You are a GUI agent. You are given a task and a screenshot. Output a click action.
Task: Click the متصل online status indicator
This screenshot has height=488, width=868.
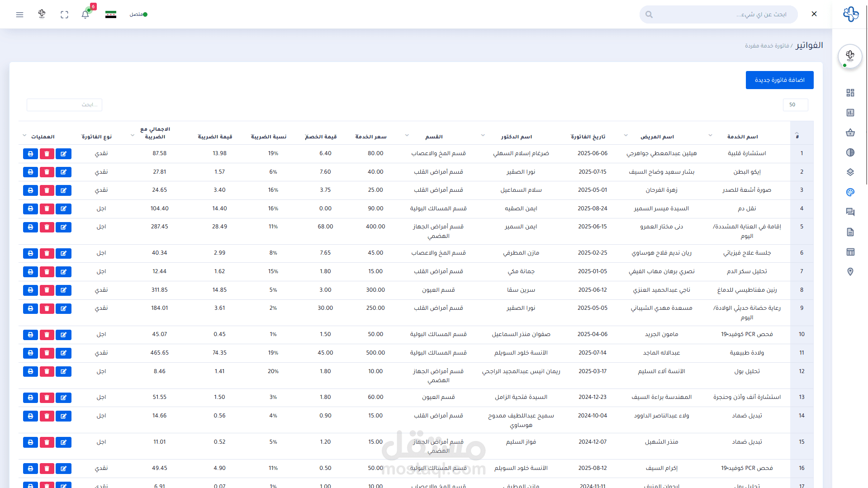pos(138,14)
